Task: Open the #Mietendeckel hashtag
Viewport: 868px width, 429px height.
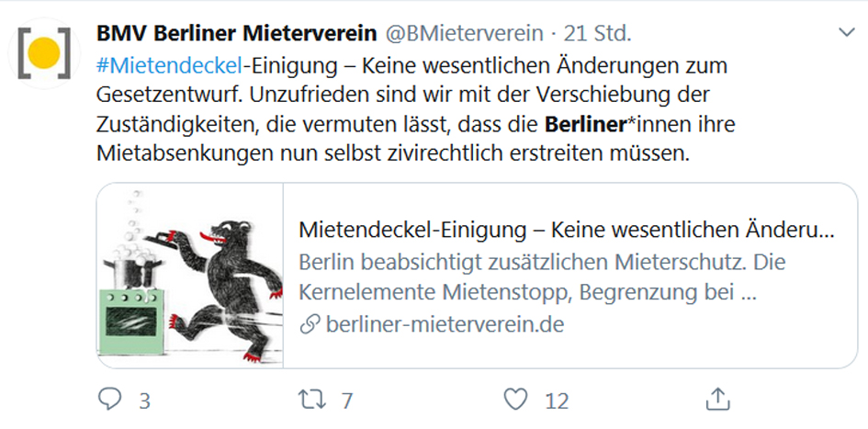Action: [x=168, y=66]
